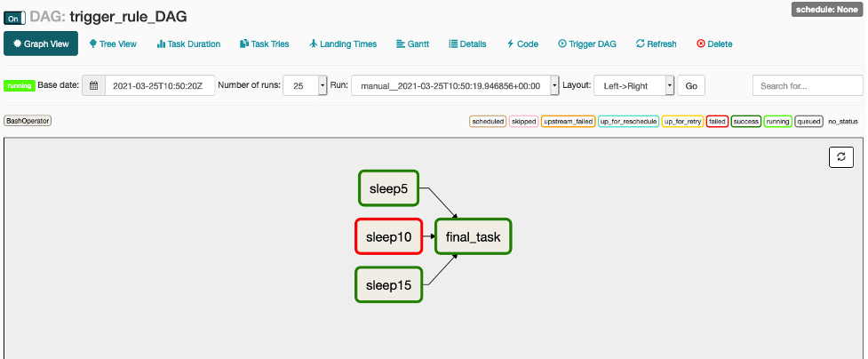Delete the DAG
Viewport: 868px width, 359px height.
[714, 44]
